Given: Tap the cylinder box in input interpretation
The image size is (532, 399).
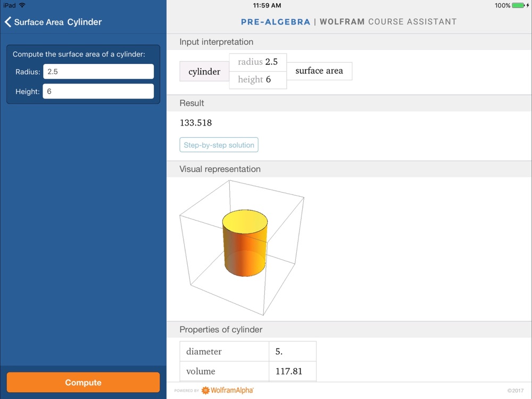Looking at the screenshot, I should pos(204,71).
